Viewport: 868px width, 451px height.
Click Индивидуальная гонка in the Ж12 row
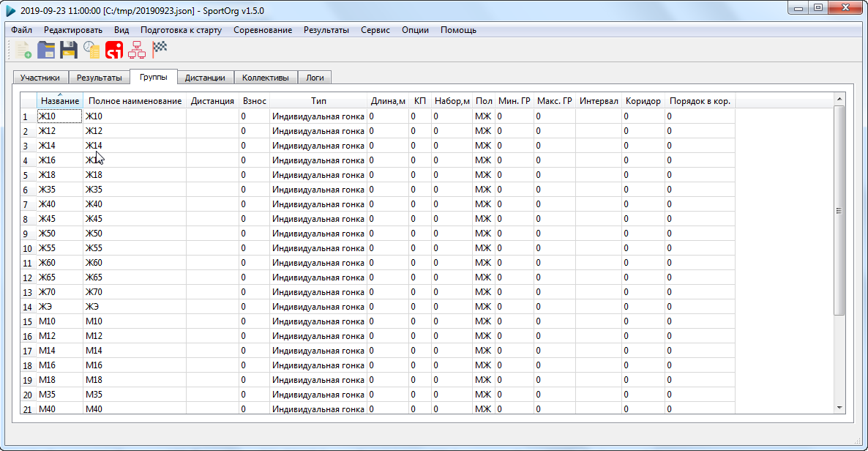(318, 131)
